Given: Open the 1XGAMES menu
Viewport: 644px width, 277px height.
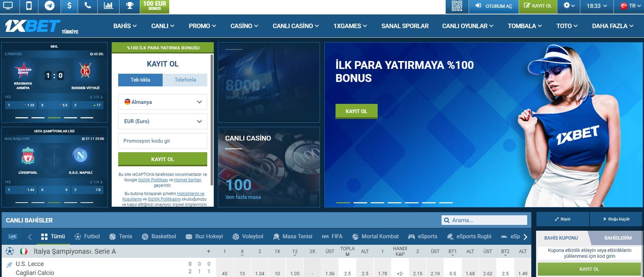Looking at the screenshot, I should (350, 26).
